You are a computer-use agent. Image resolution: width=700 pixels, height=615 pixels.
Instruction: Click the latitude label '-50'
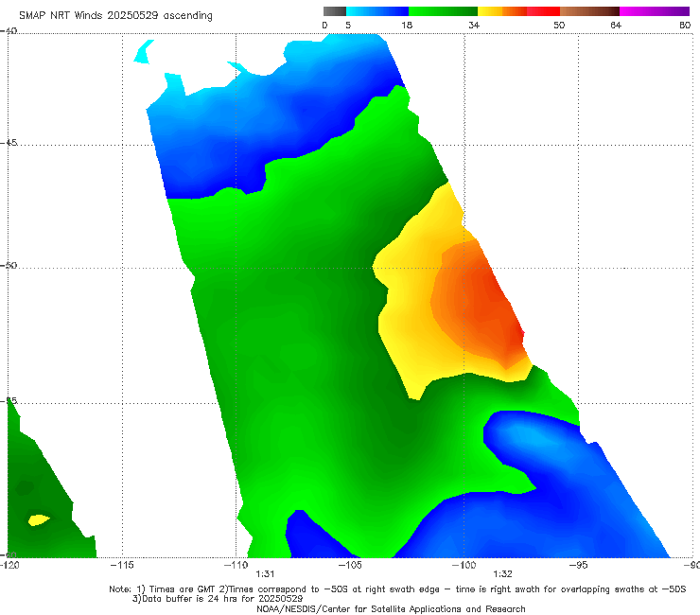click(x=9, y=265)
